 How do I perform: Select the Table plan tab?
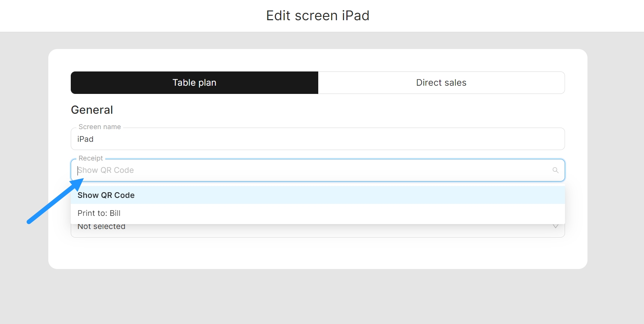194,83
